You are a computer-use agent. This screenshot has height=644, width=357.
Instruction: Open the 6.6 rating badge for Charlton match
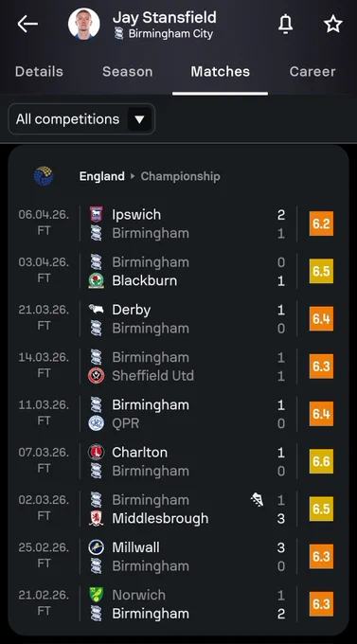[321, 461]
